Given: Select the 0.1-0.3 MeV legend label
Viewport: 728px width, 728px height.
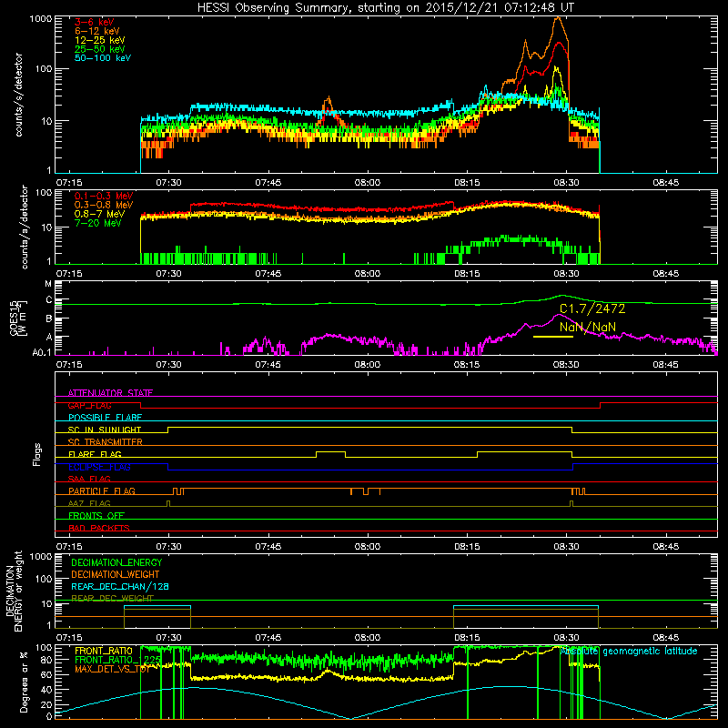Looking at the screenshot, I should tap(104, 196).
